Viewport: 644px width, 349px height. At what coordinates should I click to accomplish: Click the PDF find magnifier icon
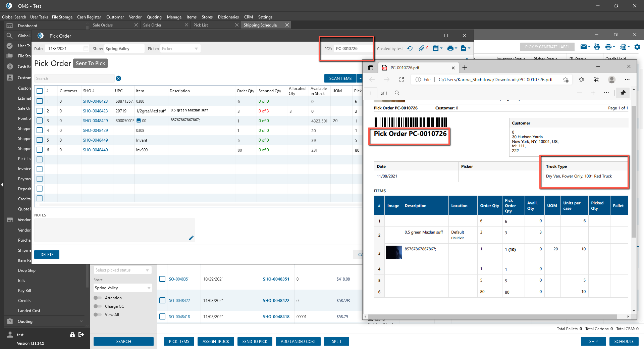[397, 93]
